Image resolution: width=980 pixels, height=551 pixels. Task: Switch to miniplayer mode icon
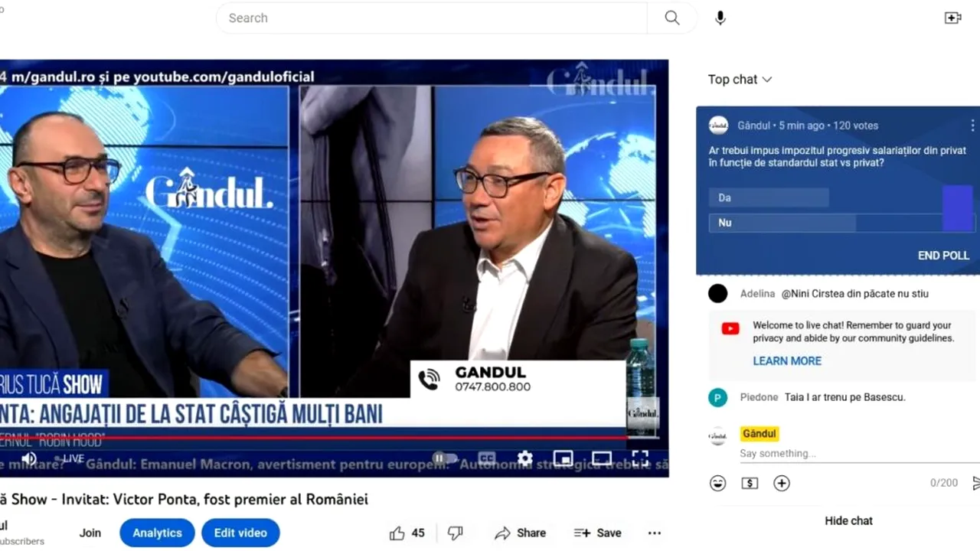563,457
